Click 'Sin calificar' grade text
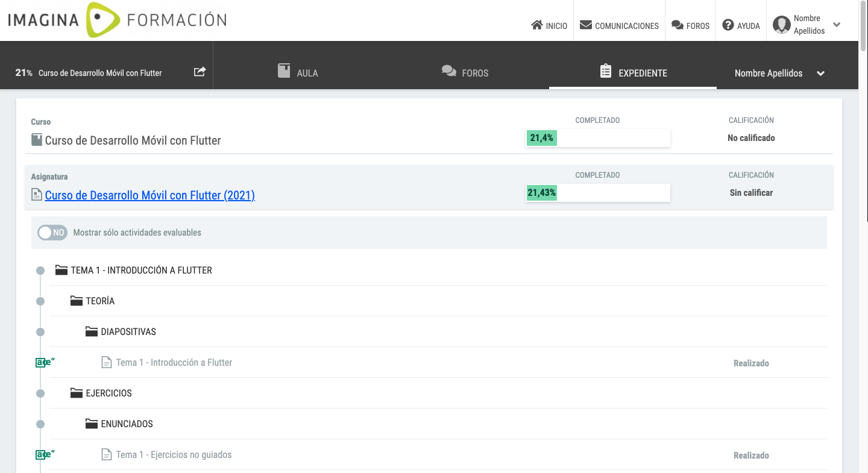The image size is (868, 473). pos(751,193)
